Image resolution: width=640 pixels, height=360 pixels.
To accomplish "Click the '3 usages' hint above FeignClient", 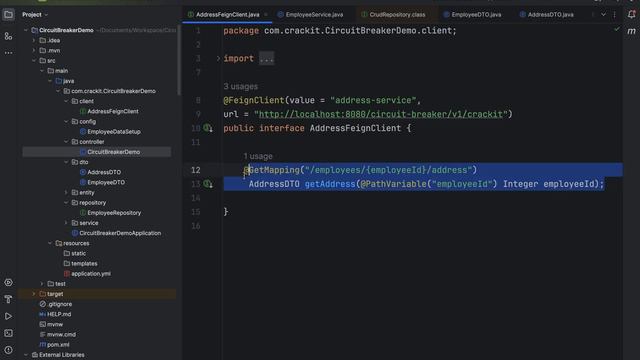I will (240, 87).
